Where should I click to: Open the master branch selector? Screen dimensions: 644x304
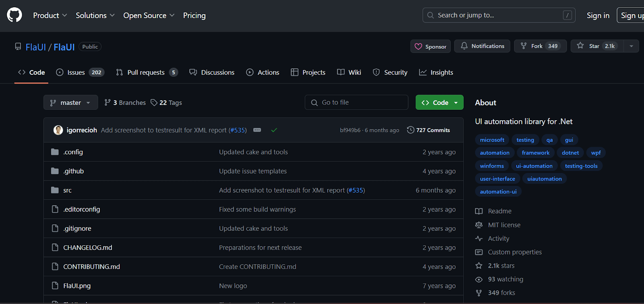[71, 103]
